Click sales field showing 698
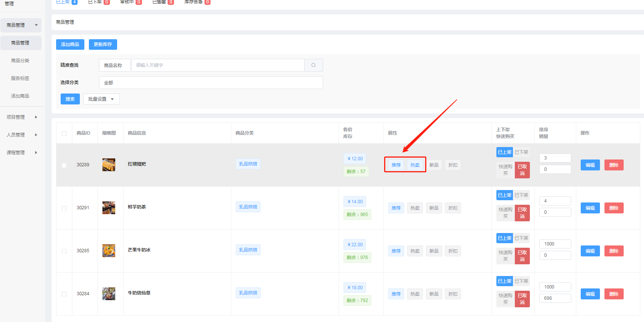This screenshot has width=644, height=322. (x=555, y=298)
